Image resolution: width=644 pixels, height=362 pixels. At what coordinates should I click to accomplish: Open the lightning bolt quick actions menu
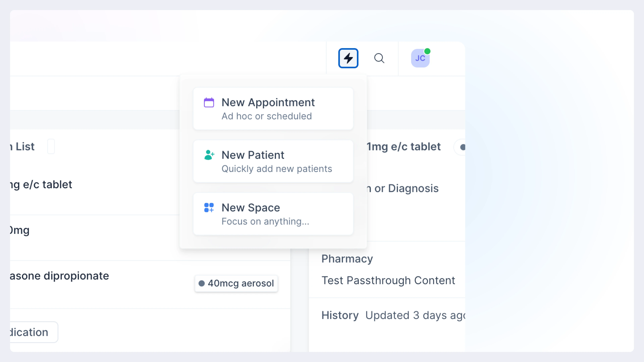coord(348,58)
